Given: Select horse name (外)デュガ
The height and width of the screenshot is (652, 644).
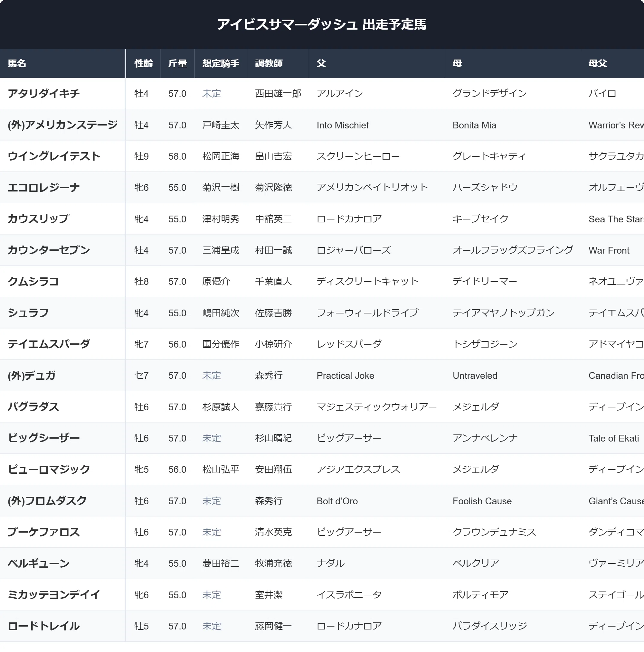Looking at the screenshot, I should 32,375.
